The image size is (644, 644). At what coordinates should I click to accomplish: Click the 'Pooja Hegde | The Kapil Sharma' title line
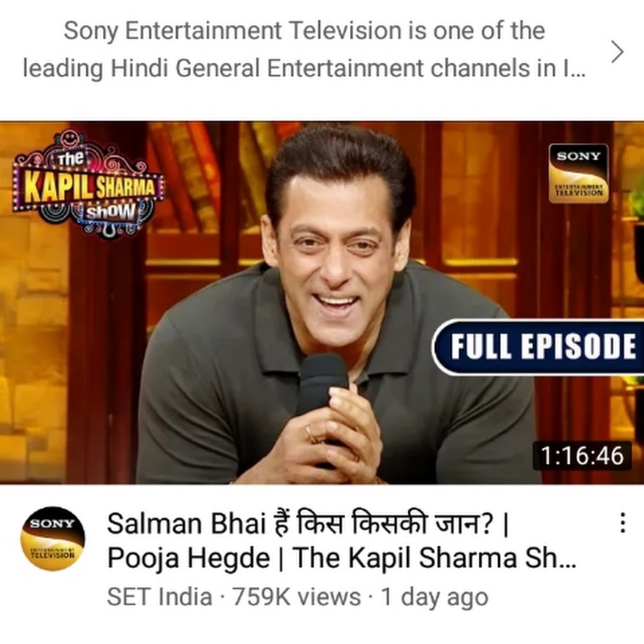coord(341,557)
